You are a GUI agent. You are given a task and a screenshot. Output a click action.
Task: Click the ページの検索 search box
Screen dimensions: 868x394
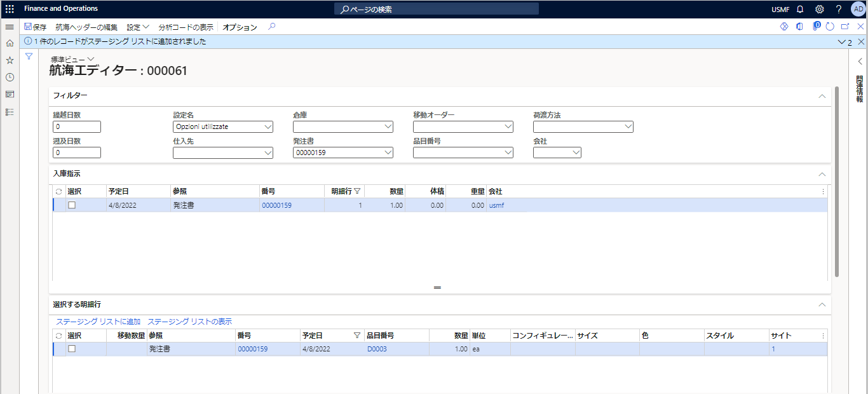click(437, 9)
